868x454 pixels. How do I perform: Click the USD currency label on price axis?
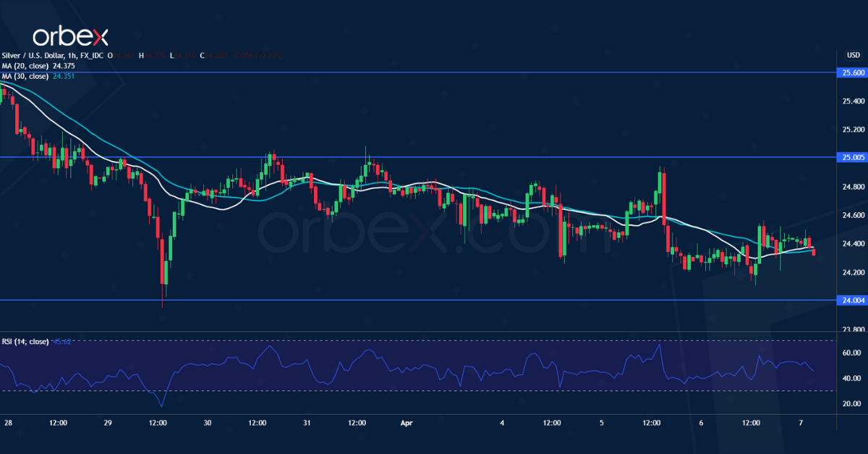852,54
